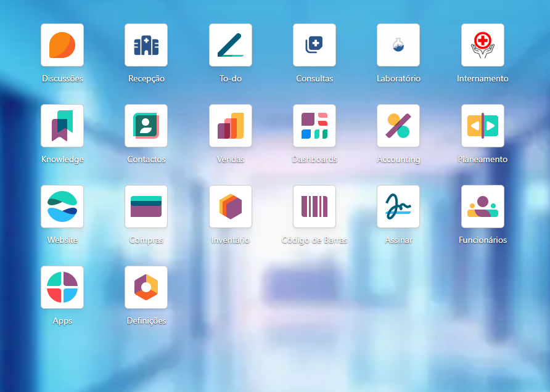Launch the Recepção hospital app
This screenshot has height=392, width=550.
(x=146, y=45)
